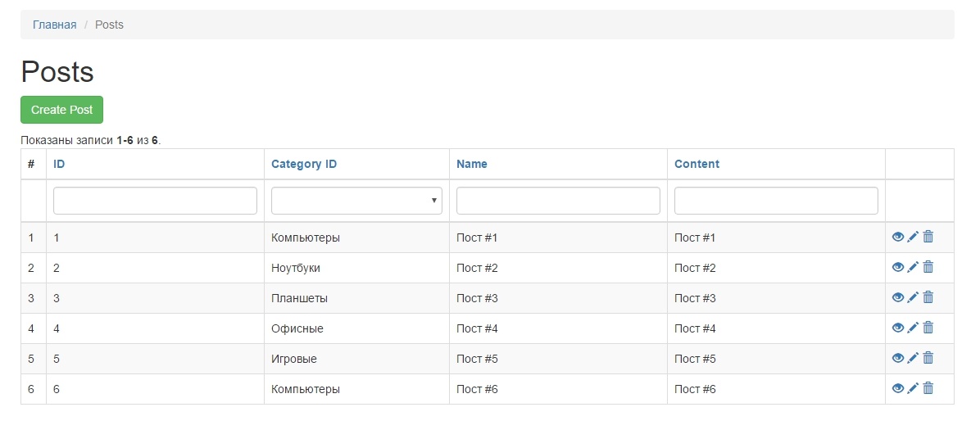
Task: Click the Name filter text box
Action: coord(558,201)
